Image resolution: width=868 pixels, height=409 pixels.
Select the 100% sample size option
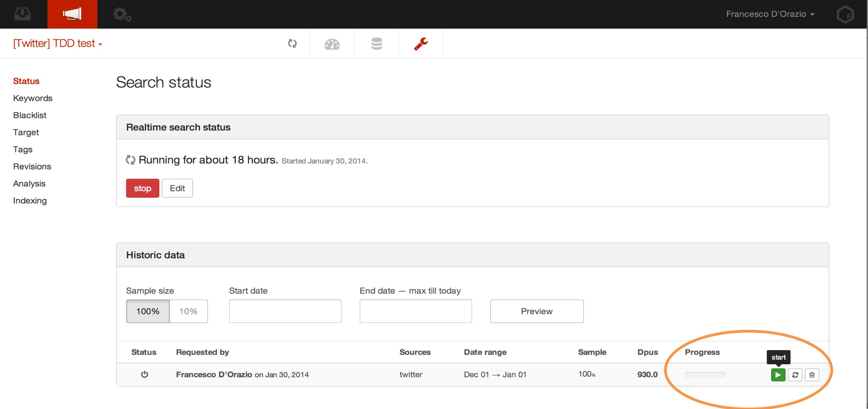(x=148, y=311)
